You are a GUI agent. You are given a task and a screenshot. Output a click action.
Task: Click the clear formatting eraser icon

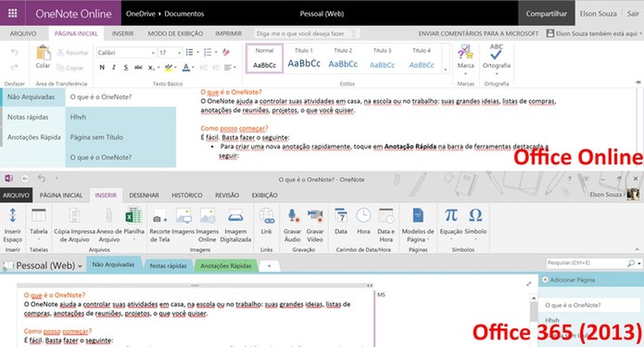[226, 52]
